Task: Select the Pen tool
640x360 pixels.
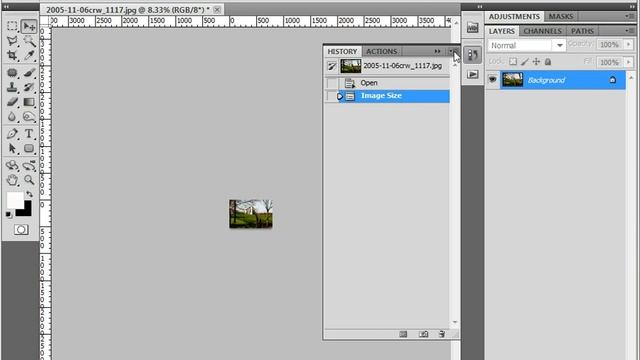Action: tap(12, 134)
